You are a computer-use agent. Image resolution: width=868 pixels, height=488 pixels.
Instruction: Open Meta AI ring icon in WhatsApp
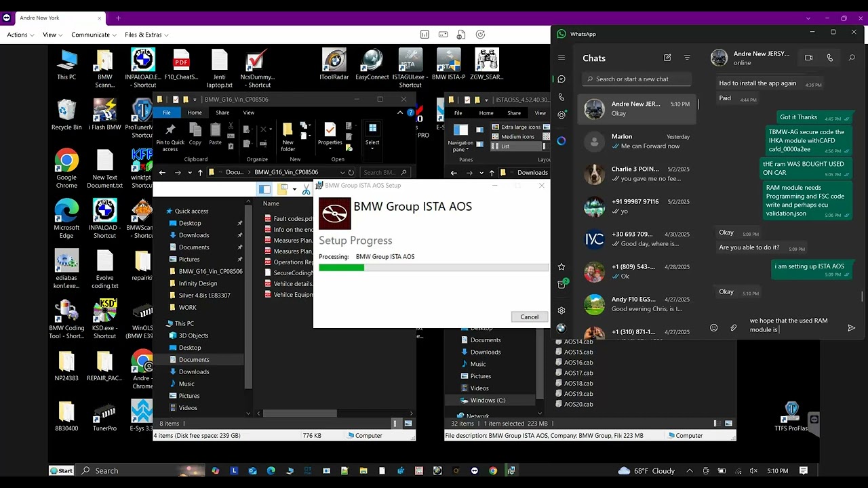point(561,141)
